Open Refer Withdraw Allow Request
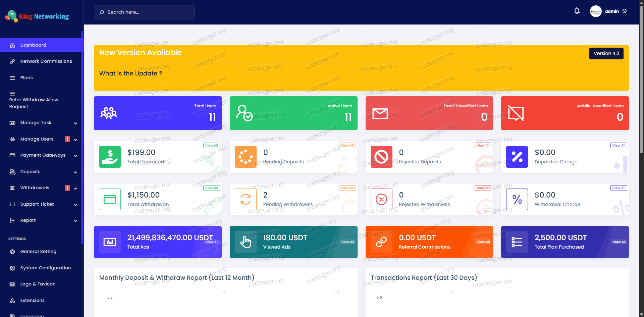This screenshot has width=644, height=317. [34, 103]
